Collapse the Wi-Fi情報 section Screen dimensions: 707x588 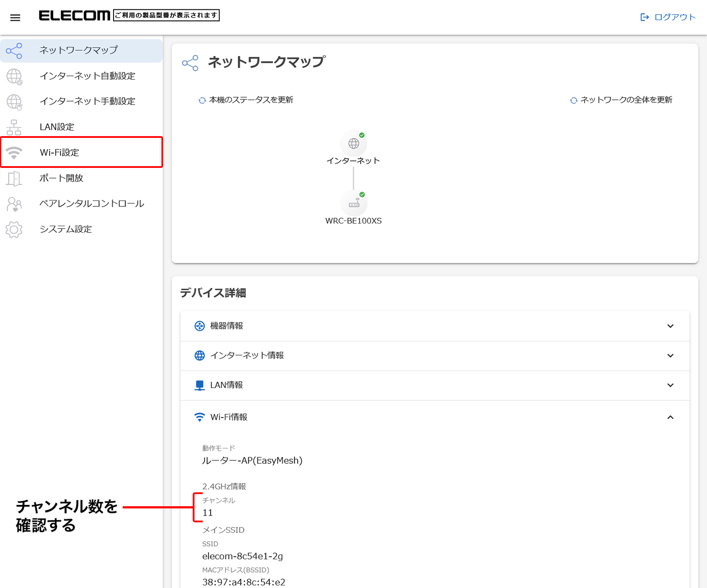(x=670, y=417)
